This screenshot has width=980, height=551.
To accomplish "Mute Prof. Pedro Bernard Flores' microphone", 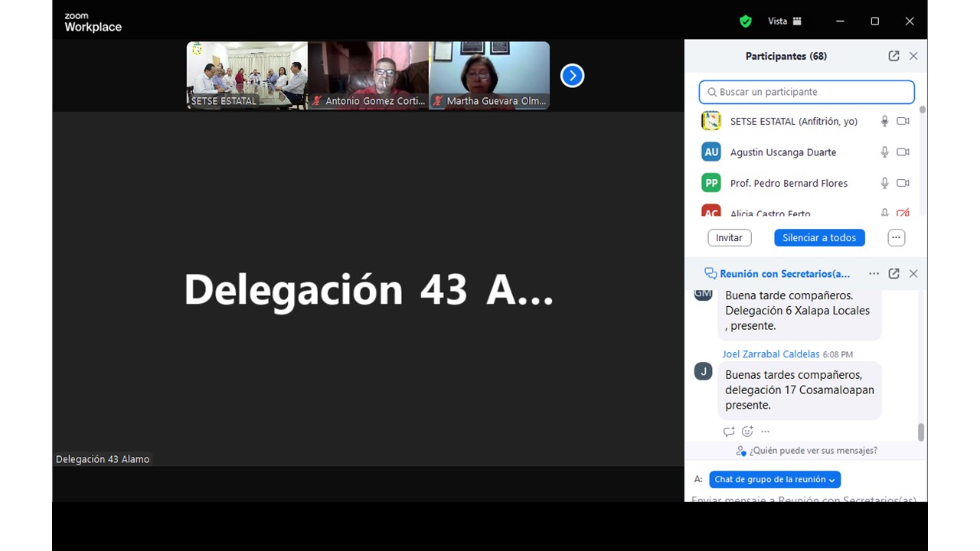I will [884, 183].
